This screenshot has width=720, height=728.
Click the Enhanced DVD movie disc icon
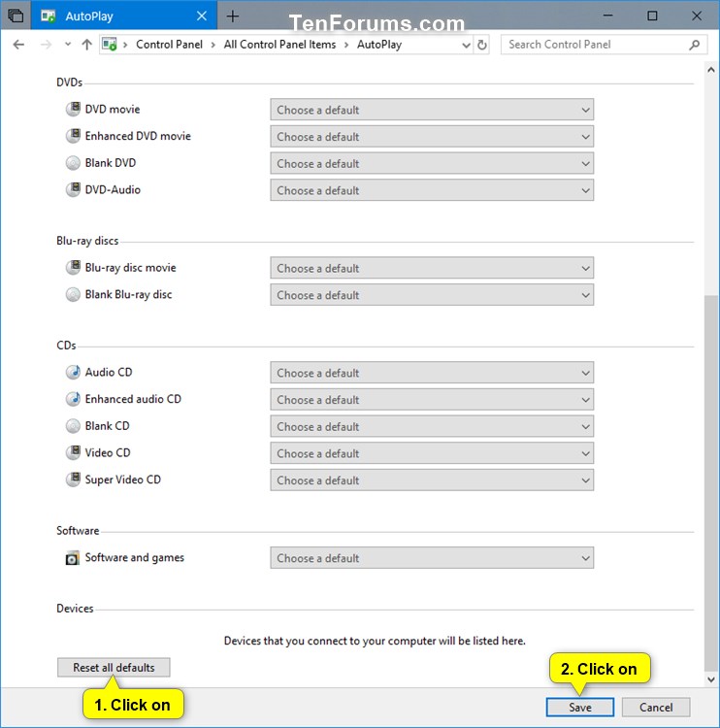pos(73,136)
